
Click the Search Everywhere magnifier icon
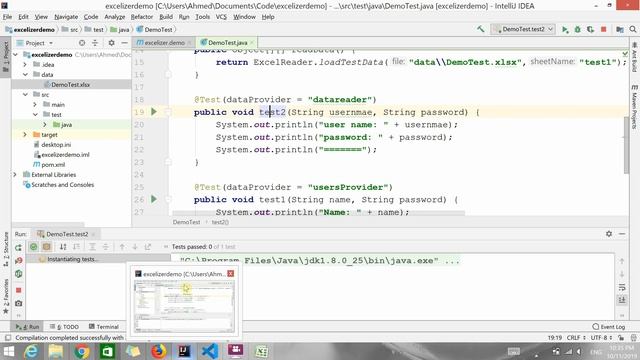pos(633,29)
